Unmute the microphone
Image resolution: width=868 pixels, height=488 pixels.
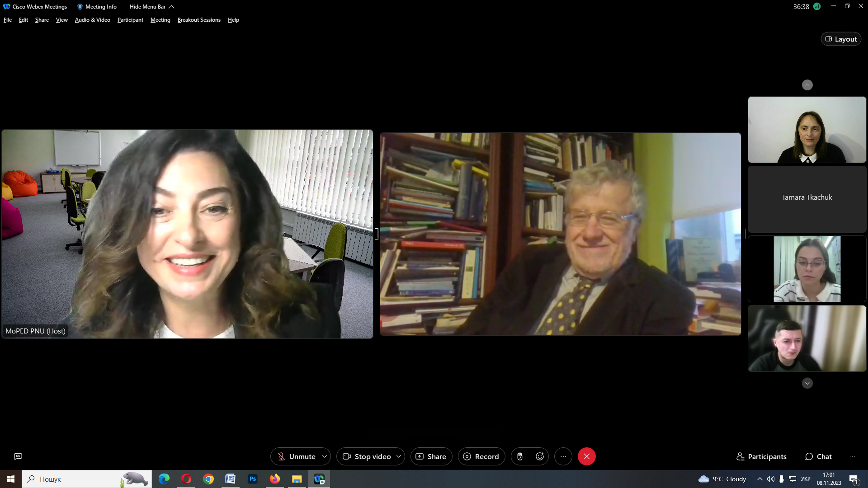[296, 456]
